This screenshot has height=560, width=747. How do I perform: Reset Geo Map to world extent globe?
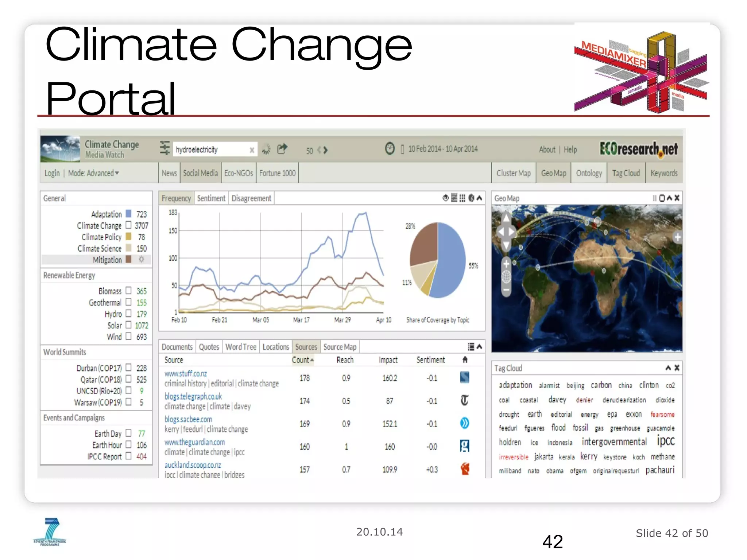506,277
